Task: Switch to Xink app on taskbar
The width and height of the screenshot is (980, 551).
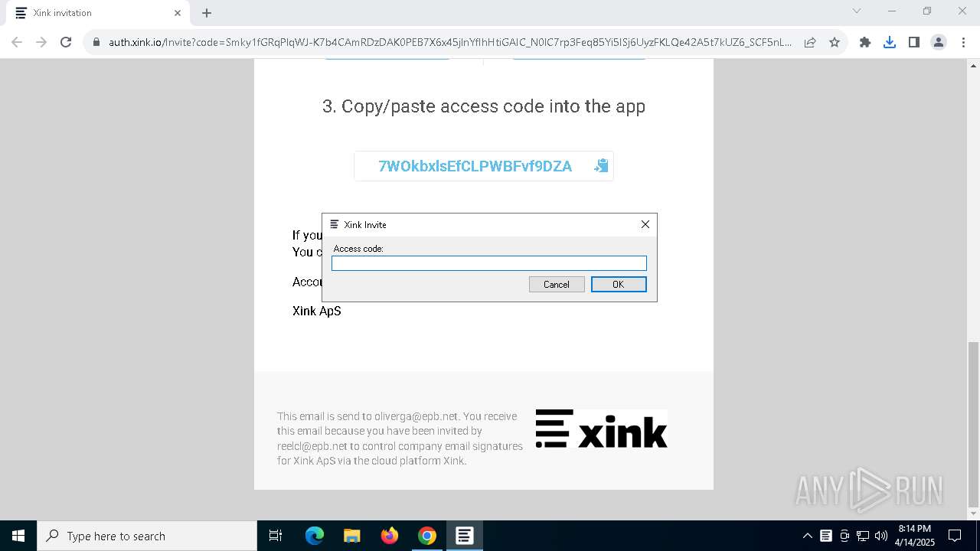Action: 465,536
